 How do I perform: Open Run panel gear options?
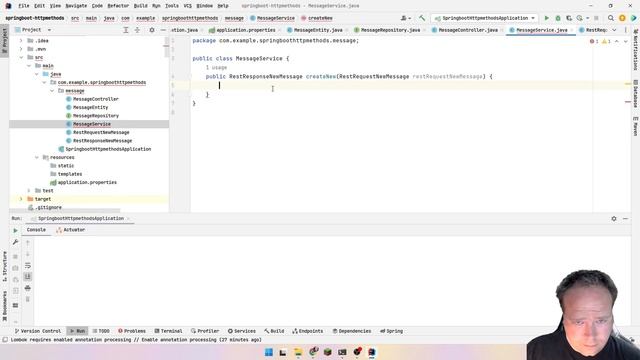click(x=614, y=219)
